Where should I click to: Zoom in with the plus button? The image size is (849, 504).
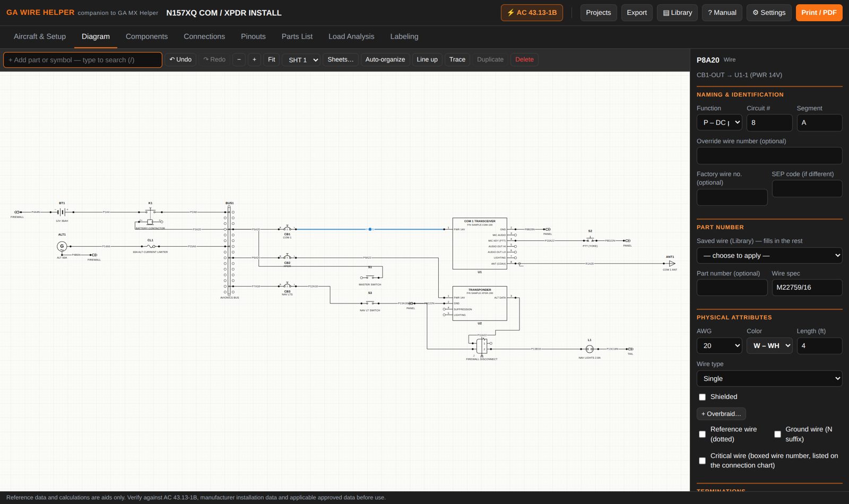[x=254, y=59]
